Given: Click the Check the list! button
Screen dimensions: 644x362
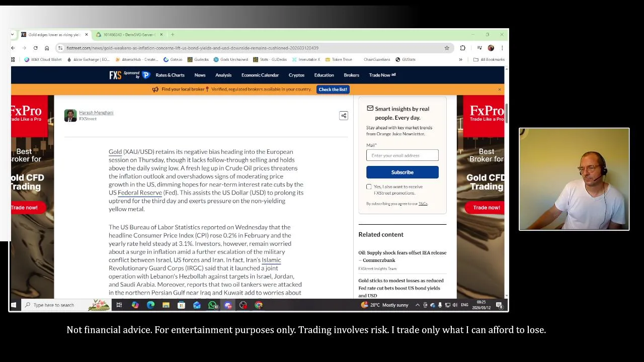Looking at the screenshot, I should [x=333, y=89].
